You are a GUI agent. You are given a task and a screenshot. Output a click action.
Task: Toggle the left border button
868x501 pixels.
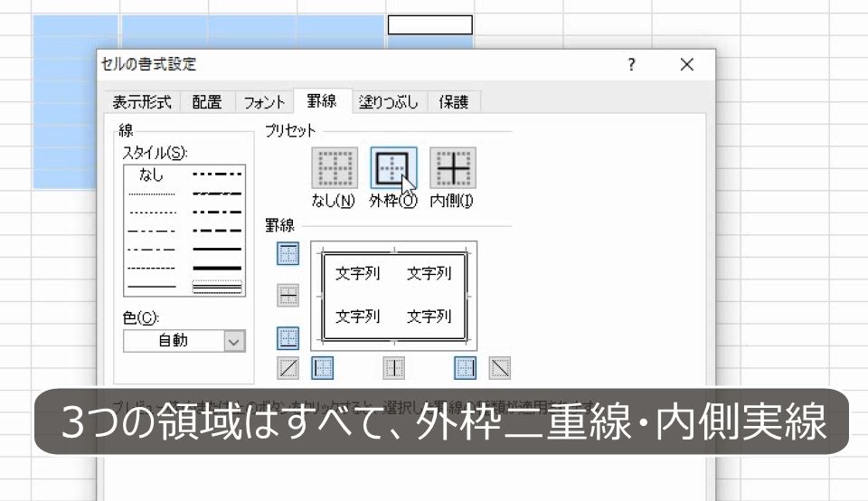[322, 367]
